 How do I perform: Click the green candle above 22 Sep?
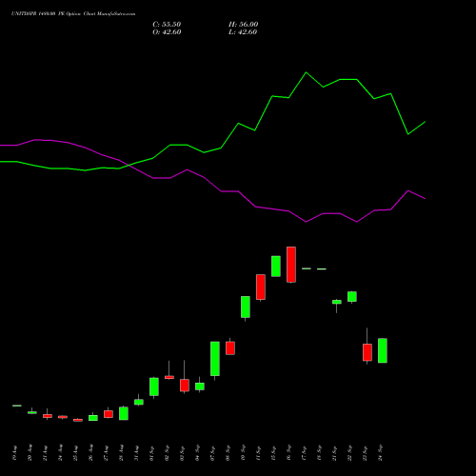coord(352,297)
